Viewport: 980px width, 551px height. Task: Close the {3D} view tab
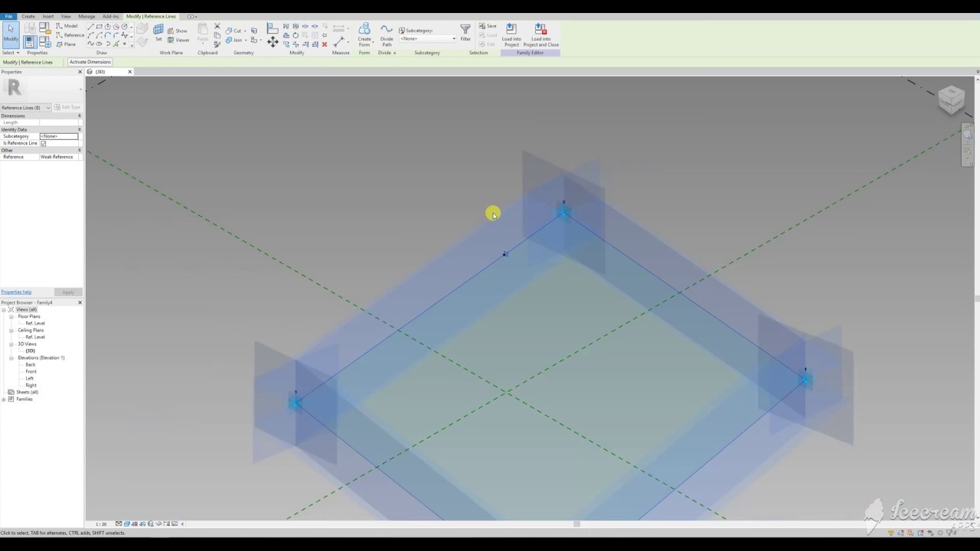[x=129, y=72]
